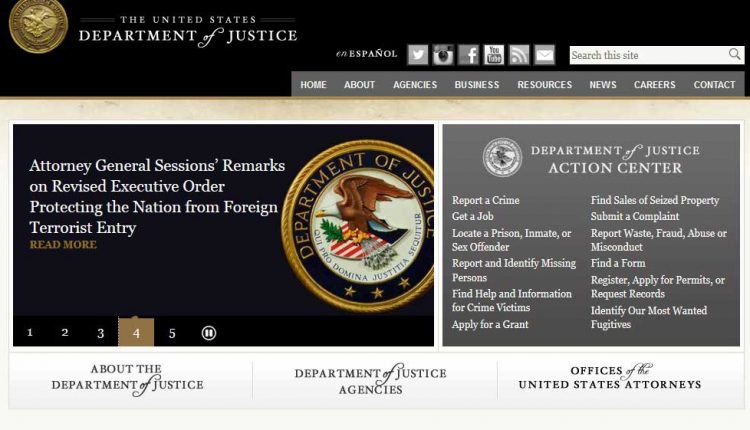Open Identify Our Most Wanted Fugitives
The width and height of the screenshot is (750, 430).
click(x=649, y=317)
